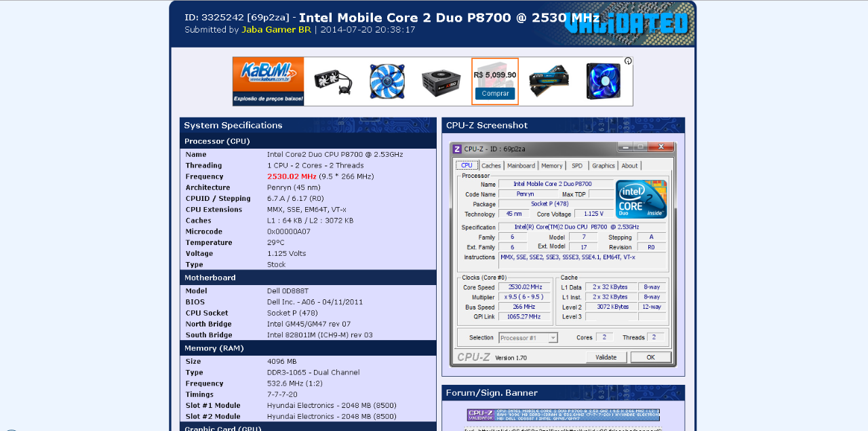Open the About tab

click(x=630, y=166)
